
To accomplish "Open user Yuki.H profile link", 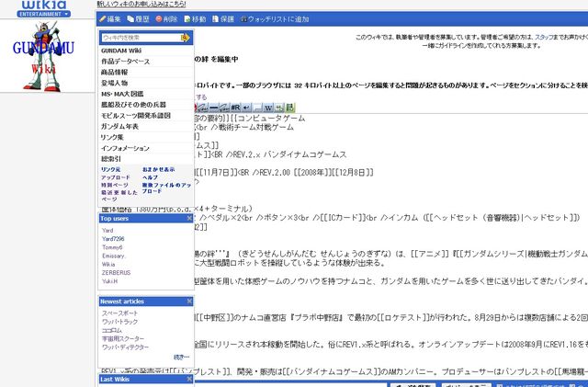I will tap(109, 281).
